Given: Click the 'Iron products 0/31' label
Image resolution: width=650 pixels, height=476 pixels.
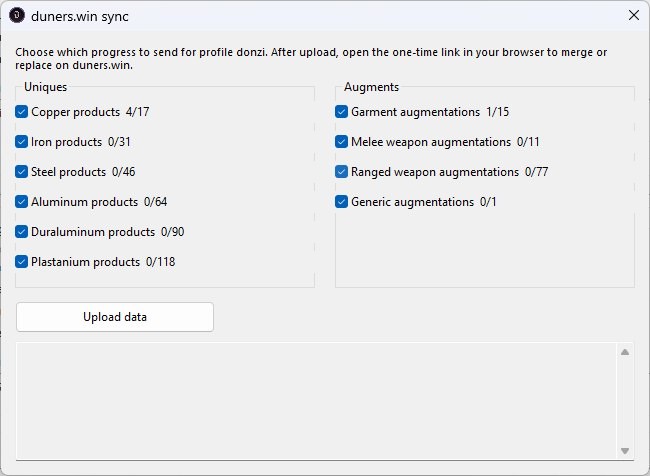Looking at the screenshot, I should [x=80, y=142].
